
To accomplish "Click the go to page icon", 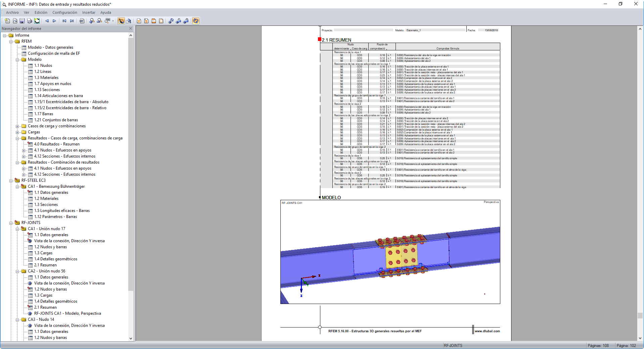I will [x=82, y=21].
